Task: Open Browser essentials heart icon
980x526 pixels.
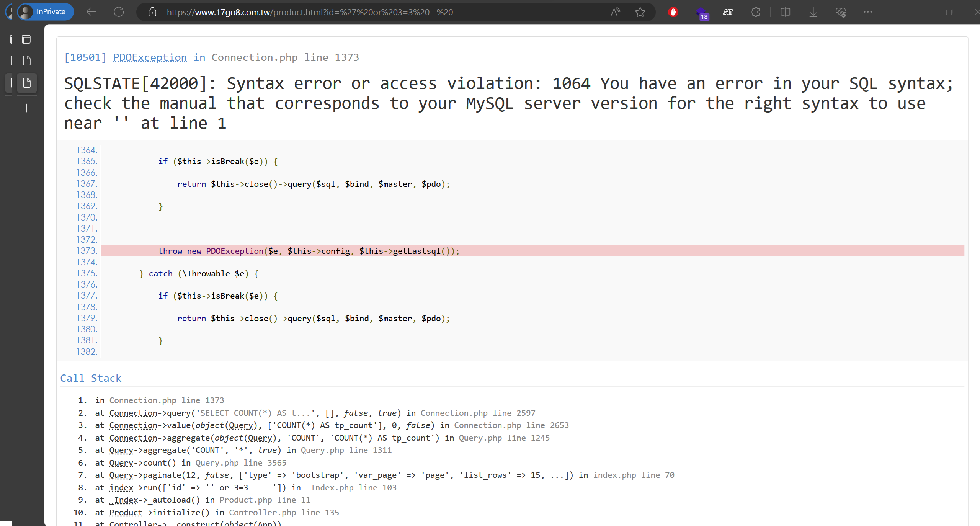Action: click(841, 12)
